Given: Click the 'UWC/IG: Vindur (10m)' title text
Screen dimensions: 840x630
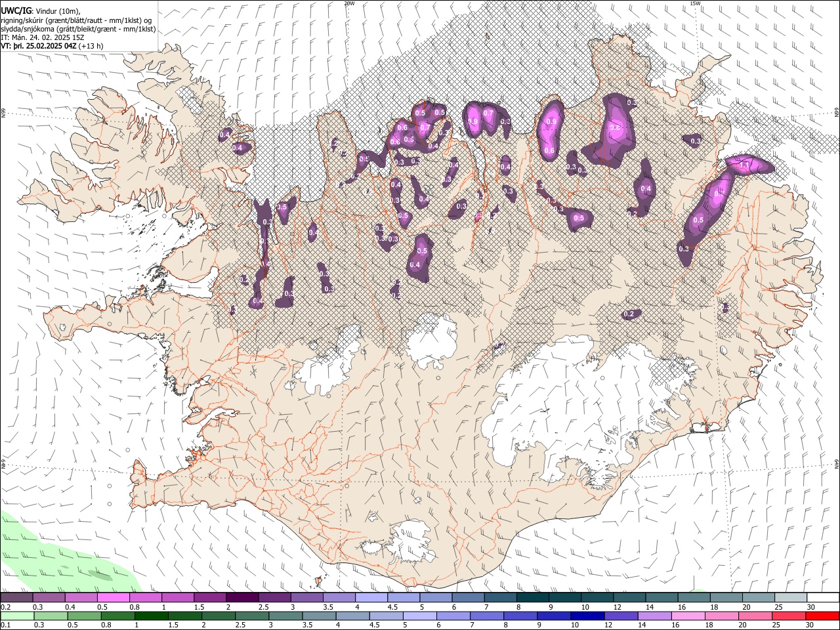Looking at the screenshot, I should tap(41, 10).
